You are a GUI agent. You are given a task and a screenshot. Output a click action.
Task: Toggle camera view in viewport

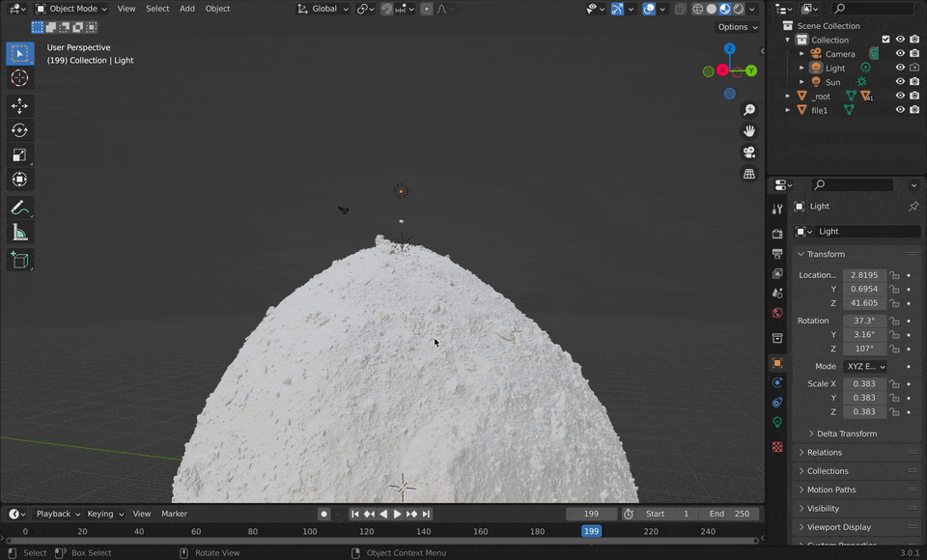tap(749, 153)
